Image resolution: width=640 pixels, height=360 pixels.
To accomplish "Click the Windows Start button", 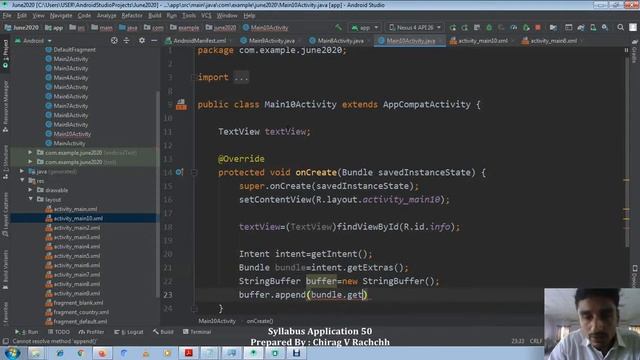I will click(12, 353).
